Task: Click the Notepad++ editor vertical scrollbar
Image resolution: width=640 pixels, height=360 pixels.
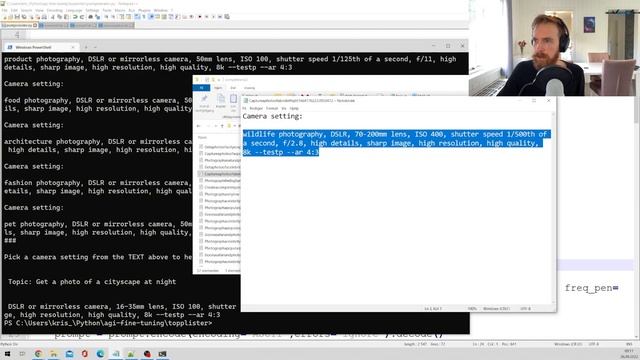Action: [637, 216]
